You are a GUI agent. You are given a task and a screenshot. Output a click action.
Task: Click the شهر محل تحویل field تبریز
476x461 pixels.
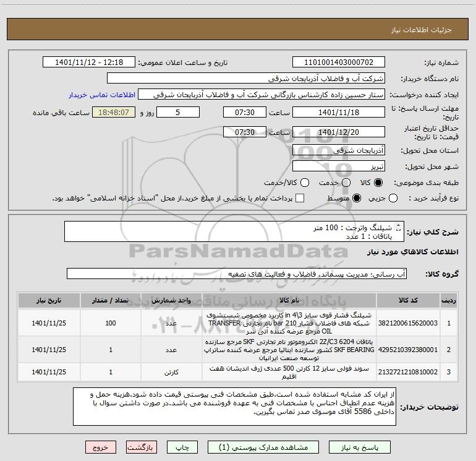pyautogui.click(x=339, y=166)
